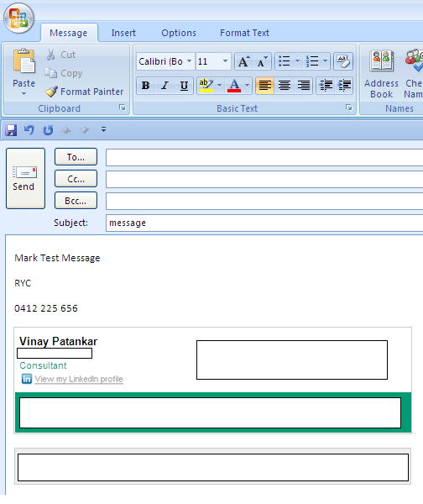Open the Office button menu
Image resolution: width=423 pixels, height=504 pixels.
coord(18,18)
